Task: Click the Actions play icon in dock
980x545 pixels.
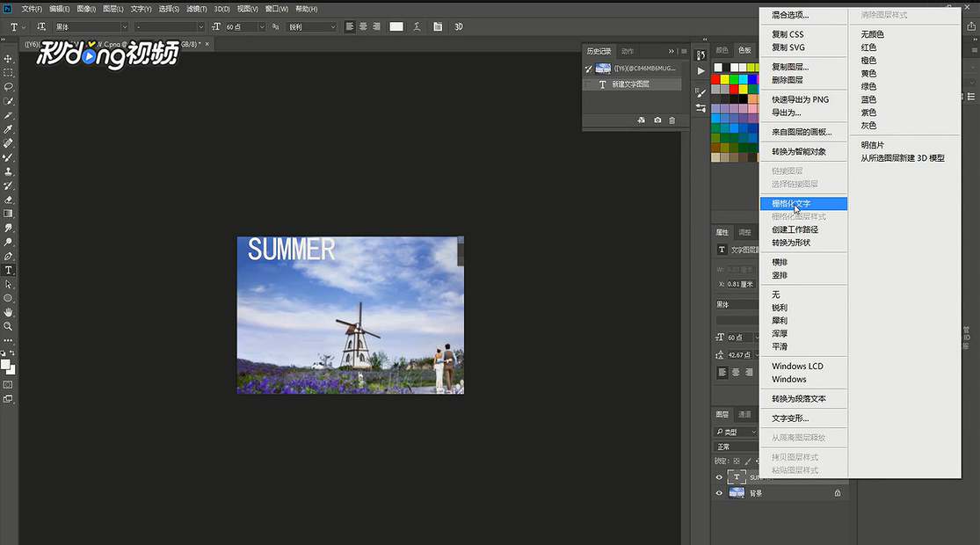Action: tap(701, 71)
